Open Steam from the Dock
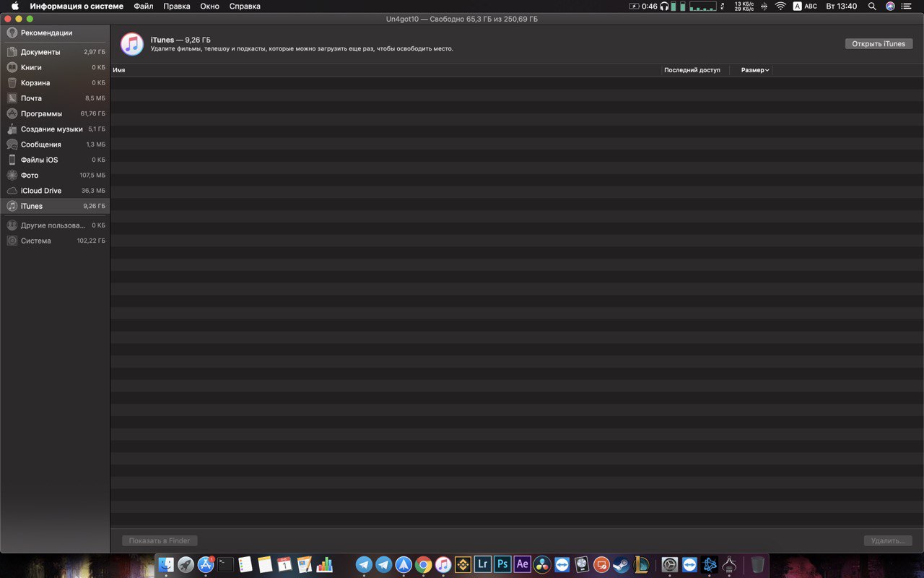Screen dimensions: 924x578 pyautogui.click(x=622, y=564)
